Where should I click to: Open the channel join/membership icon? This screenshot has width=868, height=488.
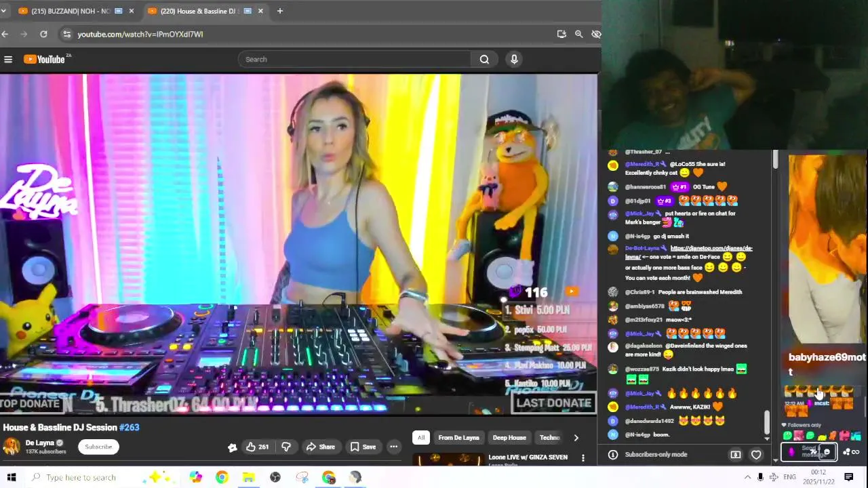tap(232, 447)
